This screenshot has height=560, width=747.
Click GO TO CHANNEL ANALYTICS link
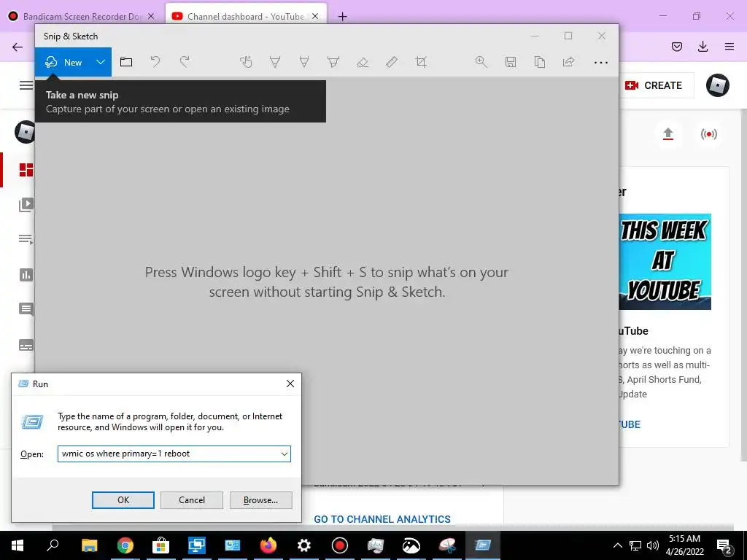tap(382, 519)
